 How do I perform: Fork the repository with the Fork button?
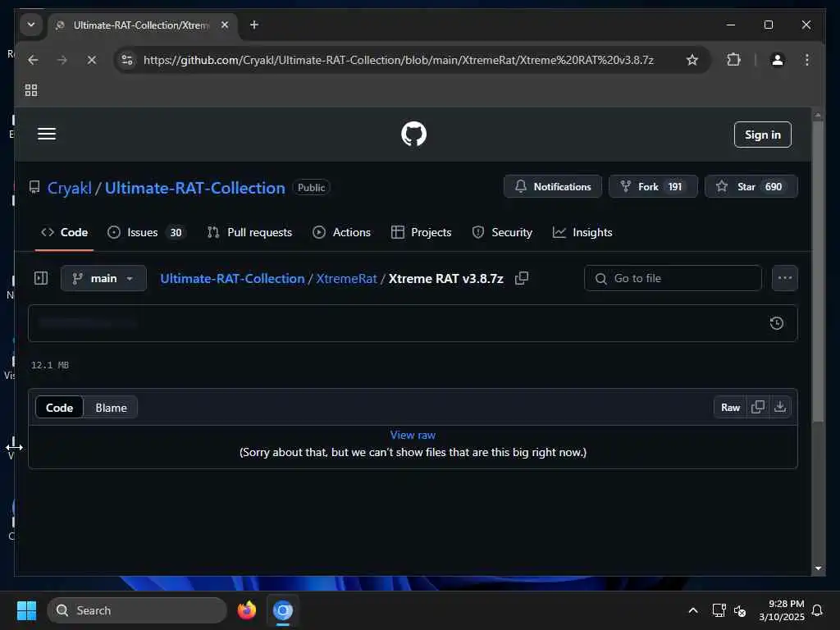[652, 186]
